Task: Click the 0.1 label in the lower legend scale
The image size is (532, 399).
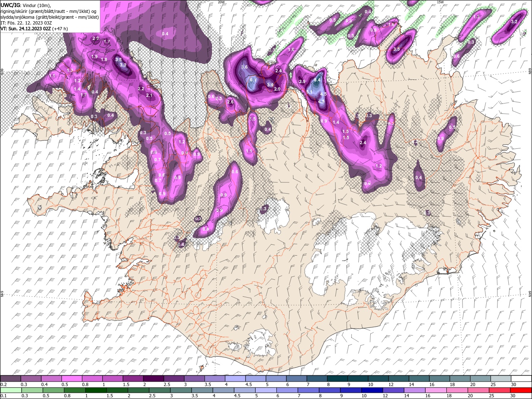Action: [4, 396]
